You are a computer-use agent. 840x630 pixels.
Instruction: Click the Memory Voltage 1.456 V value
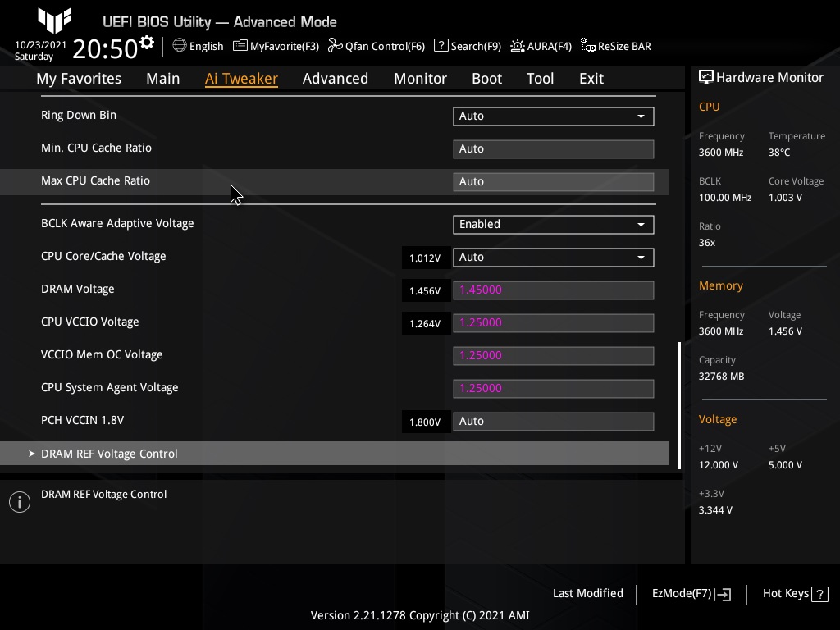(785, 331)
